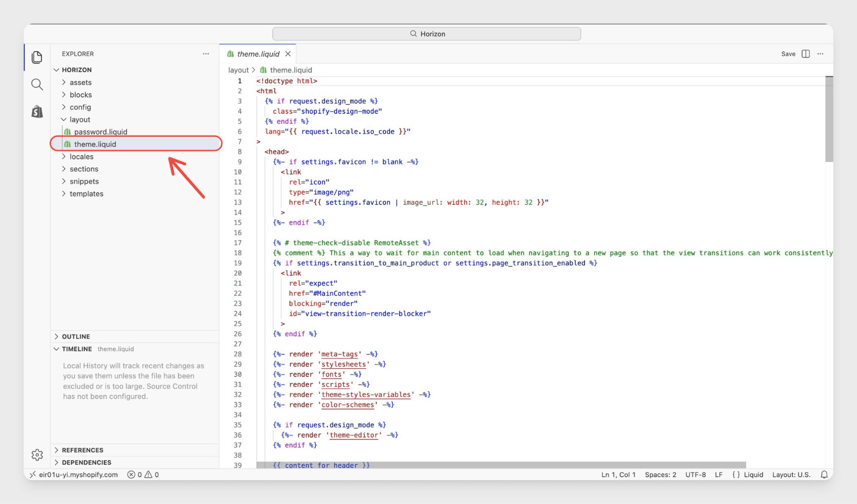Follow the 'color-schemes' snippet link

point(347,405)
